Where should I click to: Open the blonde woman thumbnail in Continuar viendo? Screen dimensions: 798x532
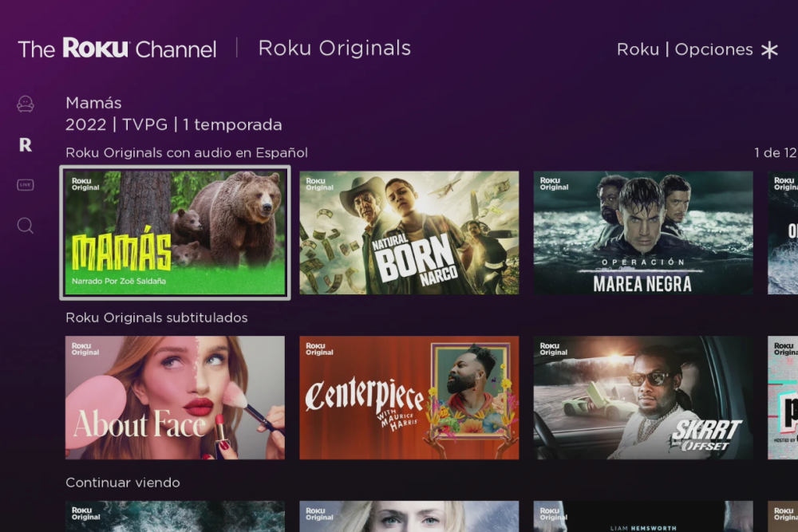409,516
